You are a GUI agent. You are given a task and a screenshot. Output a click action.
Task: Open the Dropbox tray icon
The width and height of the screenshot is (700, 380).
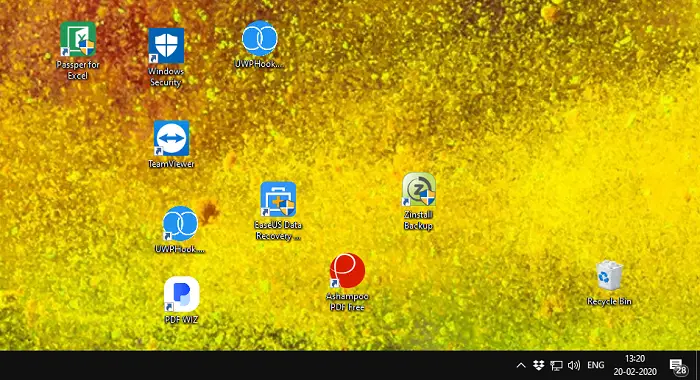click(x=538, y=365)
